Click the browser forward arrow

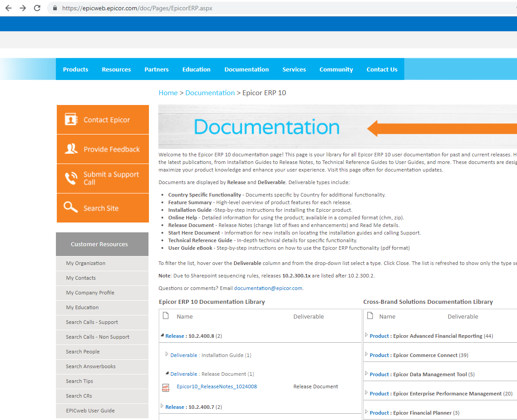pos(23,8)
